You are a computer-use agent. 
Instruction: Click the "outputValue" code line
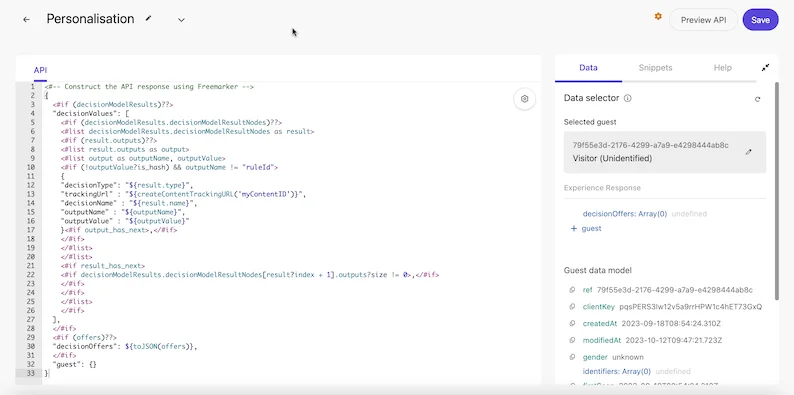125,221
